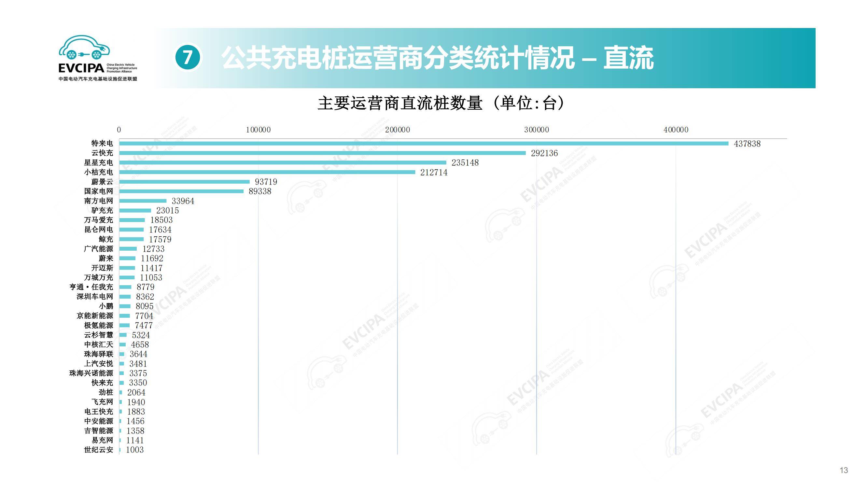Viewport: 868px width, 488px height.
Task: Click the category label 广汽能源
Action: pyautogui.click(x=98, y=249)
